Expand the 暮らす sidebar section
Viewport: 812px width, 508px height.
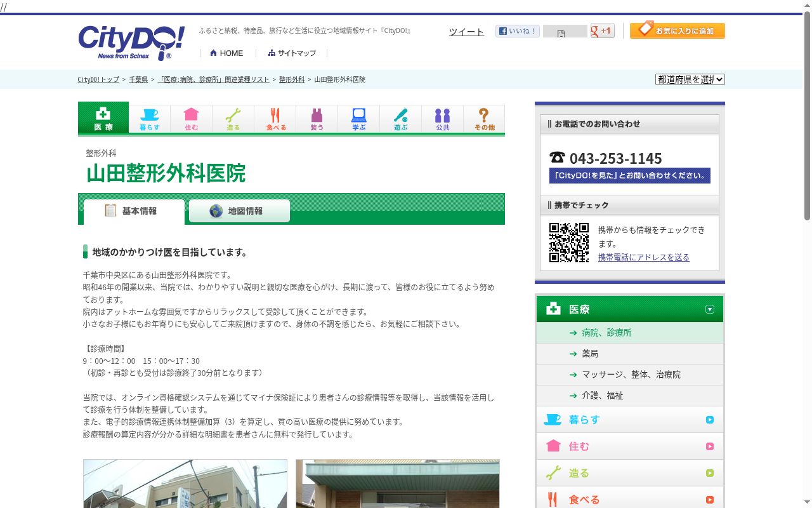pyautogui.click(x=630, y=420)
